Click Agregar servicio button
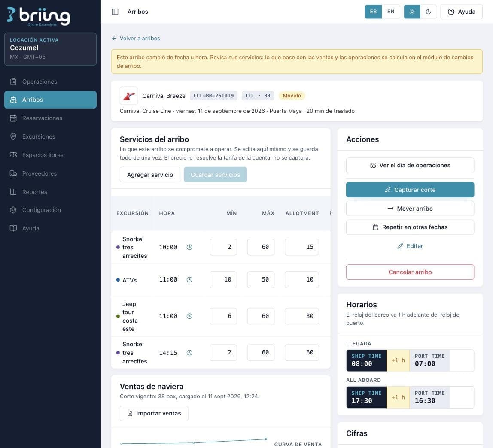493x448 pixels. [x=150, y=175]
